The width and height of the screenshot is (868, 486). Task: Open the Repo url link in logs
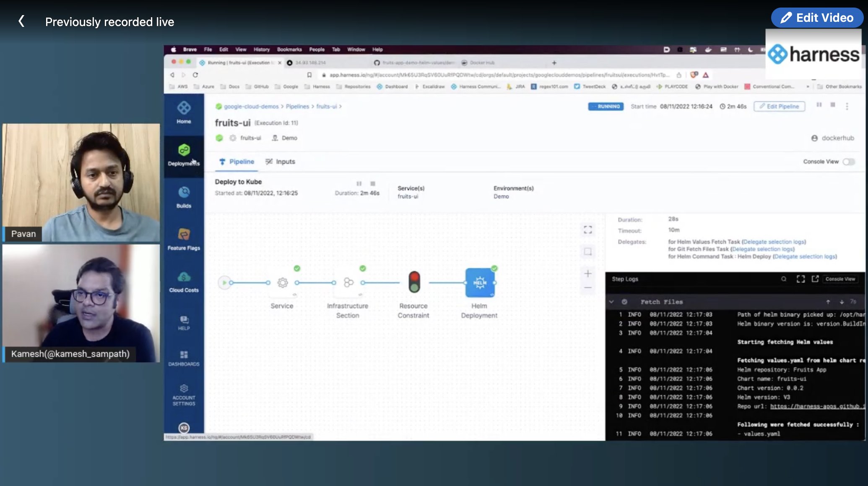click(817, 406)
